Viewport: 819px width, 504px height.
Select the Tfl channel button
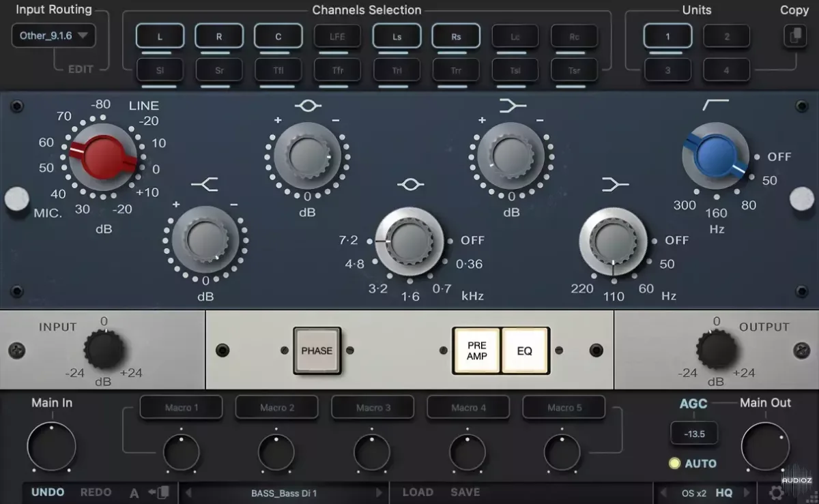pyautogui.click(x=278, y=70)
